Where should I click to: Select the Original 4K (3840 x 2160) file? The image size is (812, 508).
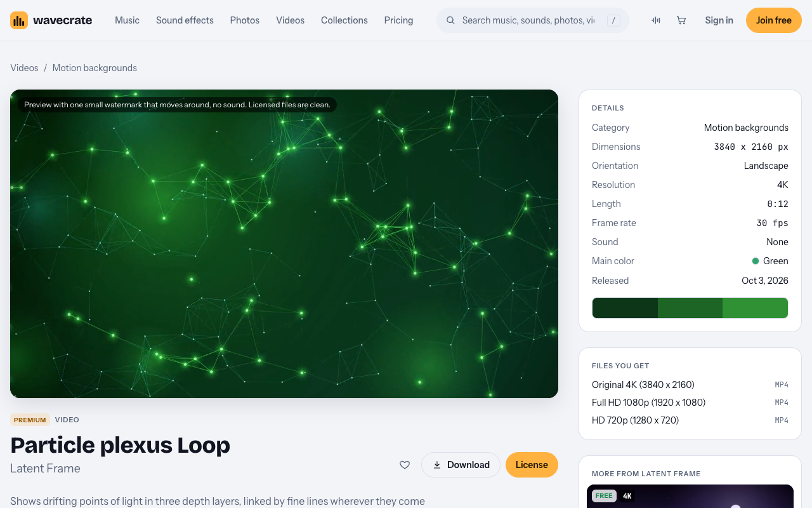point(690,385)
